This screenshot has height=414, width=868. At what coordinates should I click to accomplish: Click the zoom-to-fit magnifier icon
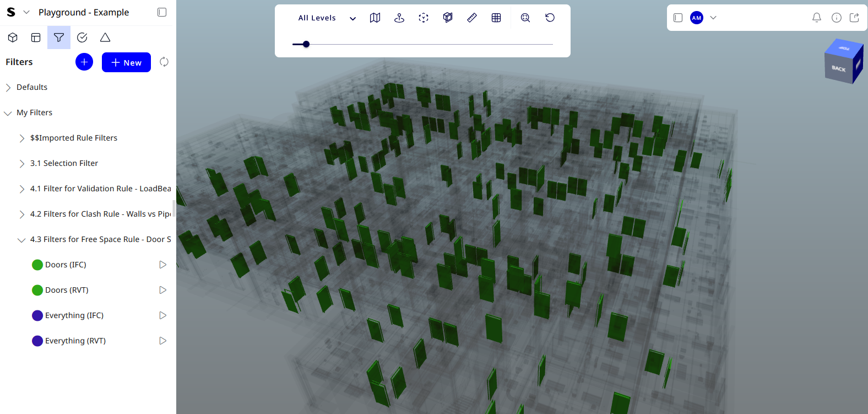tap(525, 18)
